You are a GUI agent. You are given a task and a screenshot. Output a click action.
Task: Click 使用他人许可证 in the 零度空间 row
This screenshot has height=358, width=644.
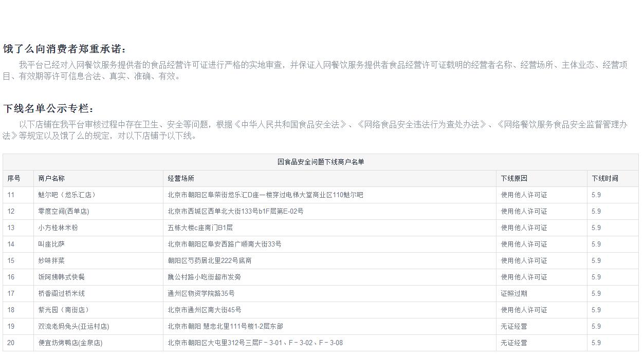click(524, 211)
